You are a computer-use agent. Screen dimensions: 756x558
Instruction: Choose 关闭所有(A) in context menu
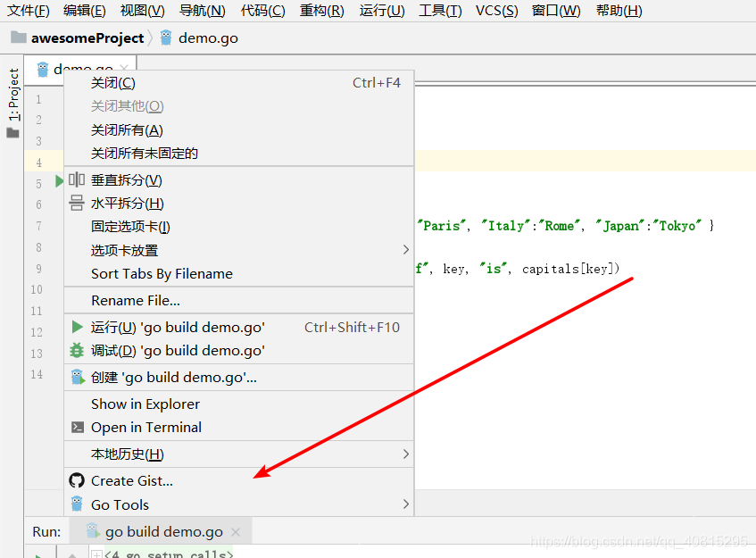coord(239,130)
